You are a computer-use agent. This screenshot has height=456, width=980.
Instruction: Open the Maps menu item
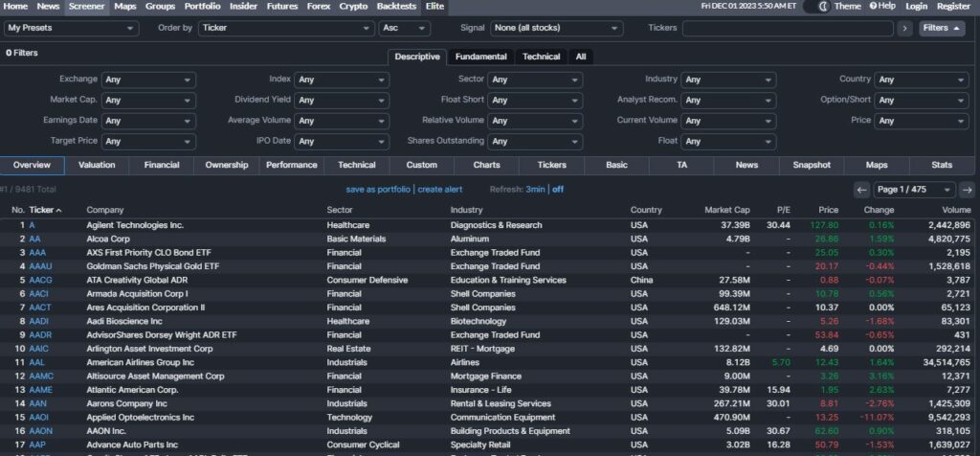[x=125, y=7]
